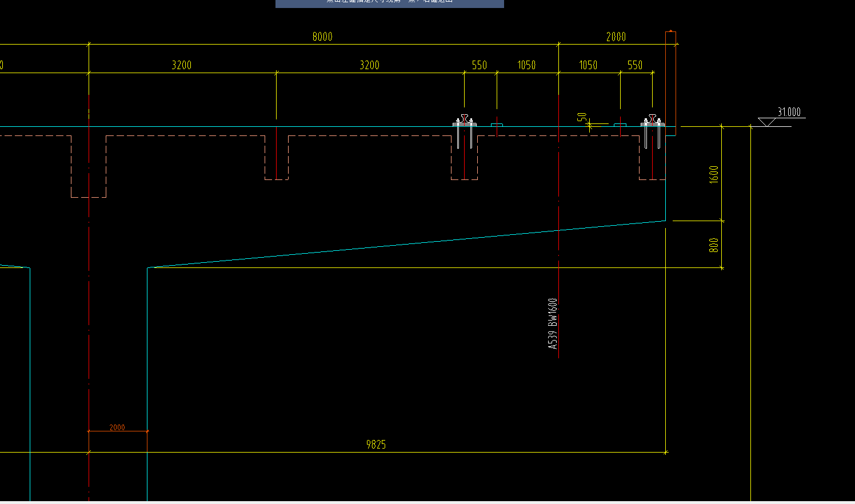Select the tall red wall rectangle
Viewport: 855px width, 504px height.
(671, 83)
